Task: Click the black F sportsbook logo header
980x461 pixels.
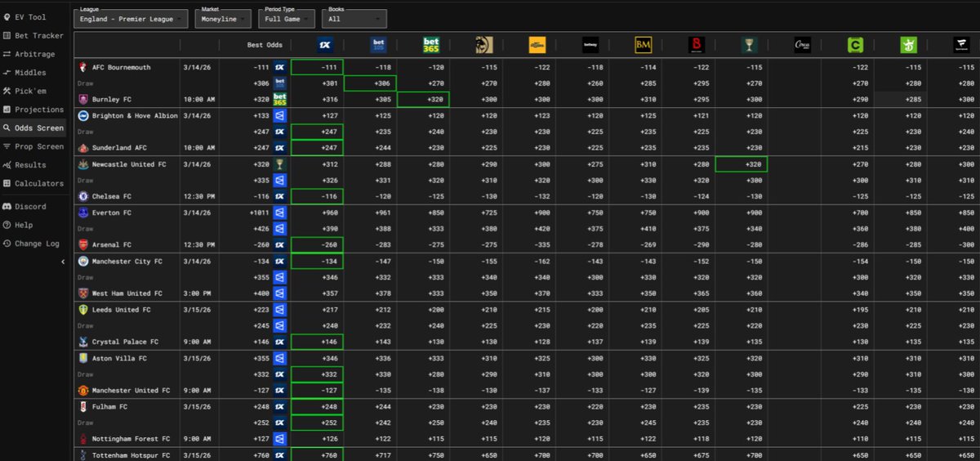Action: 960,45
